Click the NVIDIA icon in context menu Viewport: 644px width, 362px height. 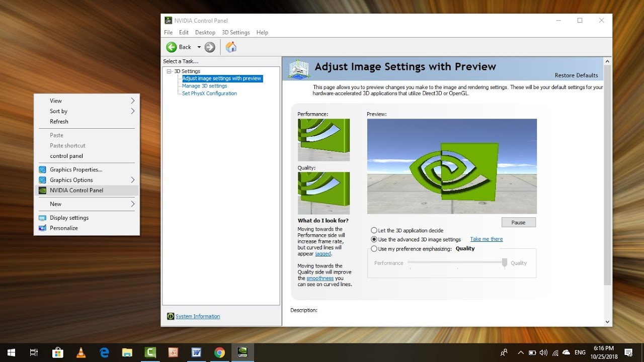[42, 191]
